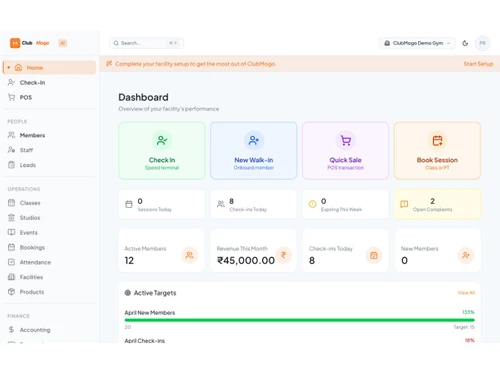Screen dimensions: 500x375
Task: Click the Attendance checkbox icon
Action: pos(11,262)
